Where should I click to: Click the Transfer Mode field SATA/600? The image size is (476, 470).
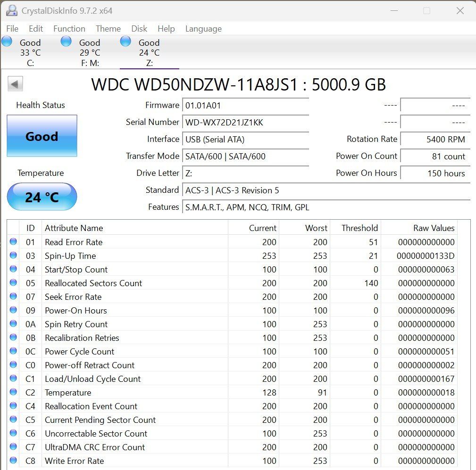246,156
